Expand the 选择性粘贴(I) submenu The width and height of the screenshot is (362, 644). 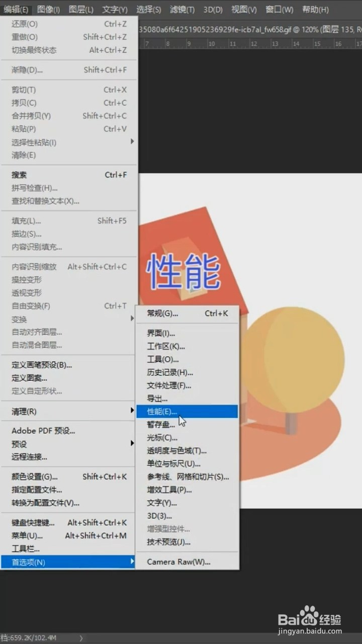69,142
